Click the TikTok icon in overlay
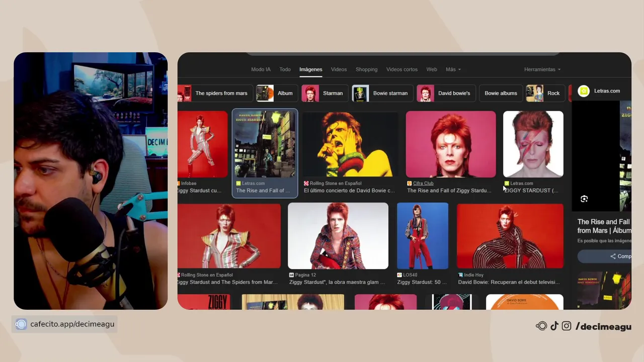The image size is (644, 362). coord(554,326)
